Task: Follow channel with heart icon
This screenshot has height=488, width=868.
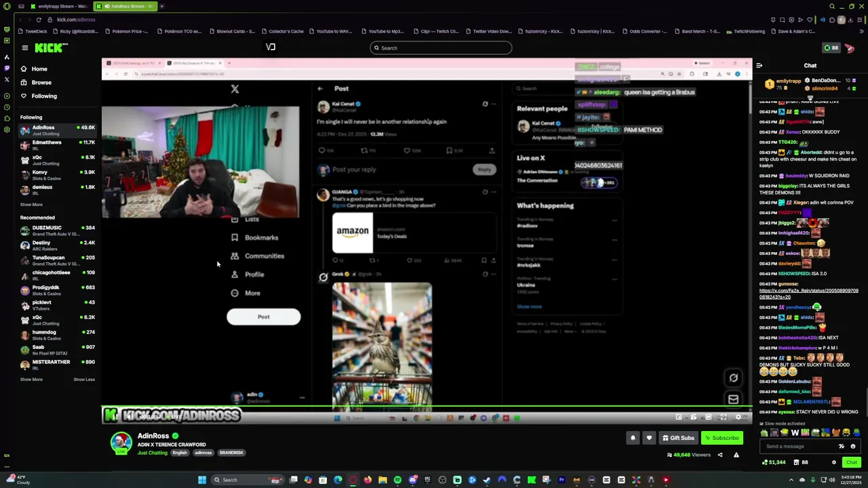Action: 649,438
